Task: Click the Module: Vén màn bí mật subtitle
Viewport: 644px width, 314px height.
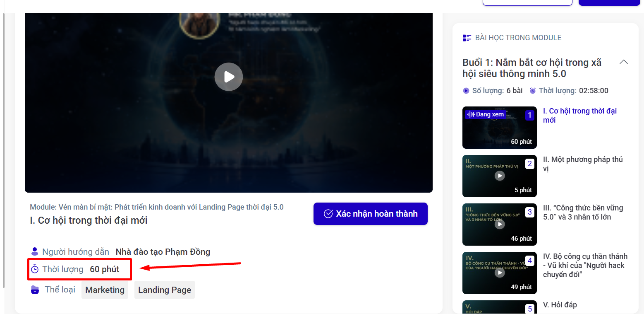Action: [157, 207]
